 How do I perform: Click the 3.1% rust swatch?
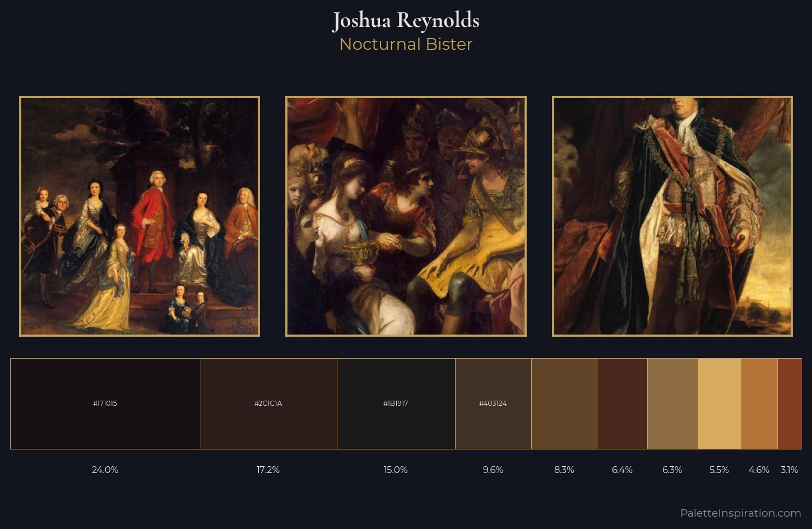coord(790,403)
